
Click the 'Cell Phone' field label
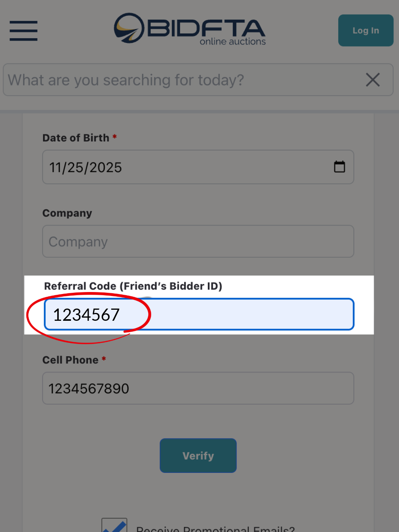pos(70,360)
